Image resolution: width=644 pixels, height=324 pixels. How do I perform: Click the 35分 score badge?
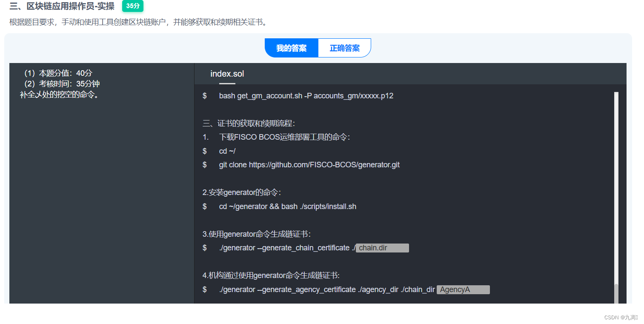point(133,6)
